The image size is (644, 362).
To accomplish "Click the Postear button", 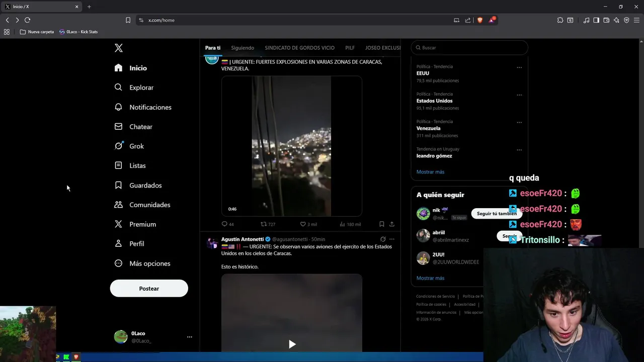I will pyautogui.click(x=149, y=289).
